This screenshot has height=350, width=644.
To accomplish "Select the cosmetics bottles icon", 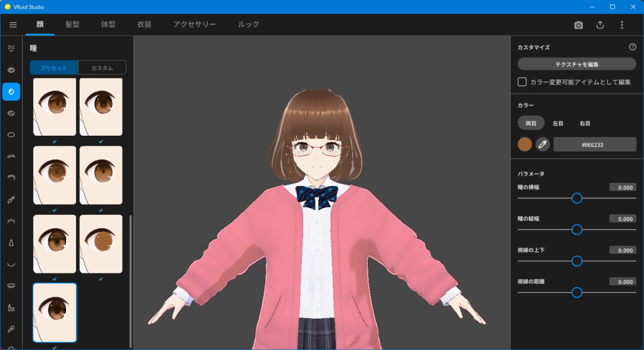I will (11, 307).
